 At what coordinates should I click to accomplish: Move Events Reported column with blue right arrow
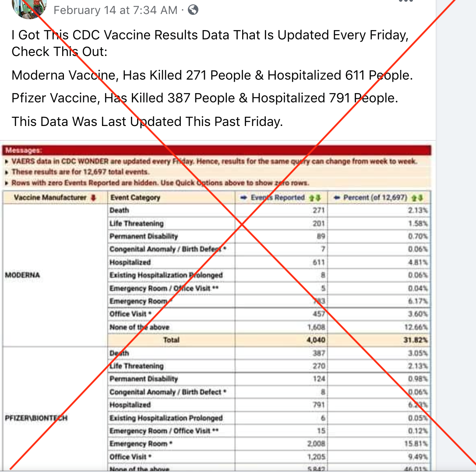click(x=243, y=198)
